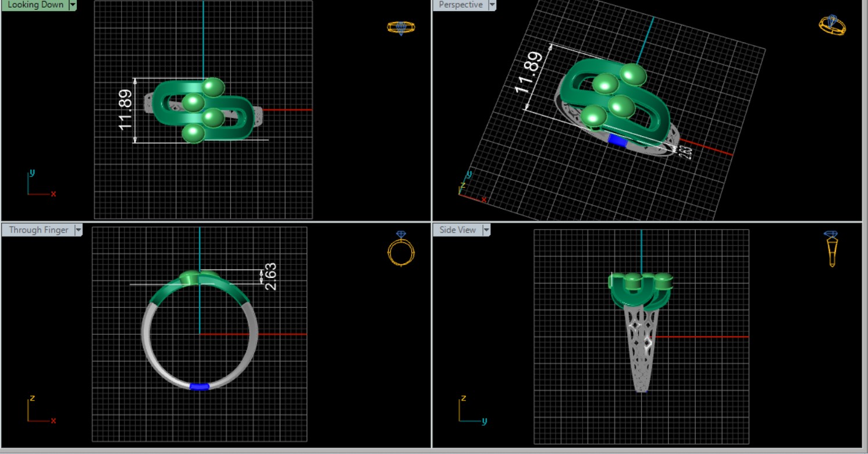Expand the Perspective viewport menu arrow
The height and width of the screenshot is (454, 868).
coord(492,5)
